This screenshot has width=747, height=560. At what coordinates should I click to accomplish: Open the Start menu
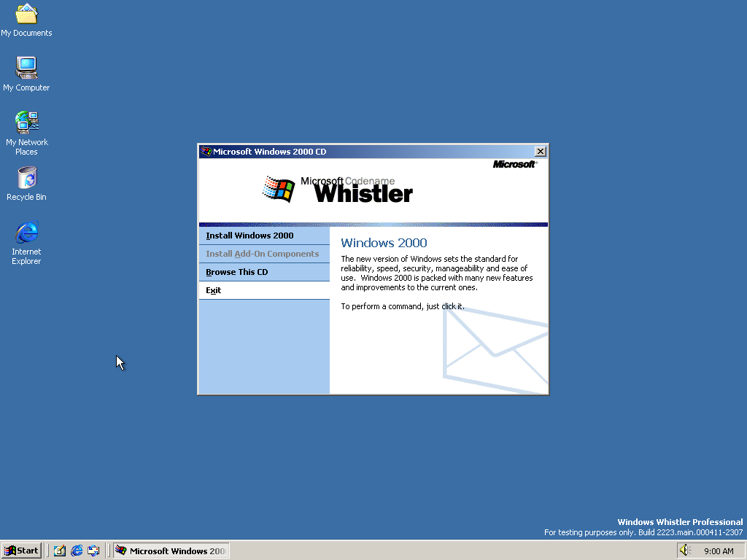[21, 551]
